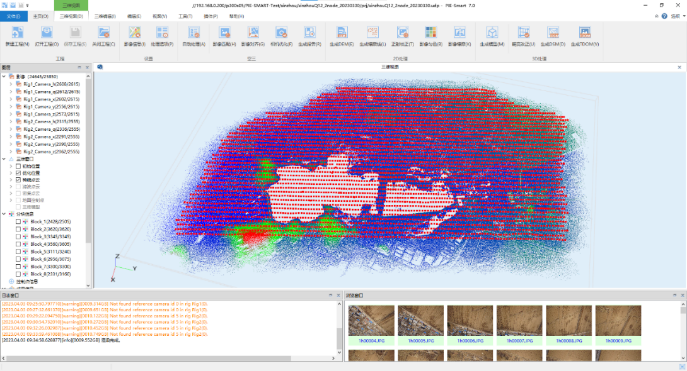This screenshot has height=371, width=687.
Task: Open the quick access toolbar dropdown arrow
Action: pos(28,6)
